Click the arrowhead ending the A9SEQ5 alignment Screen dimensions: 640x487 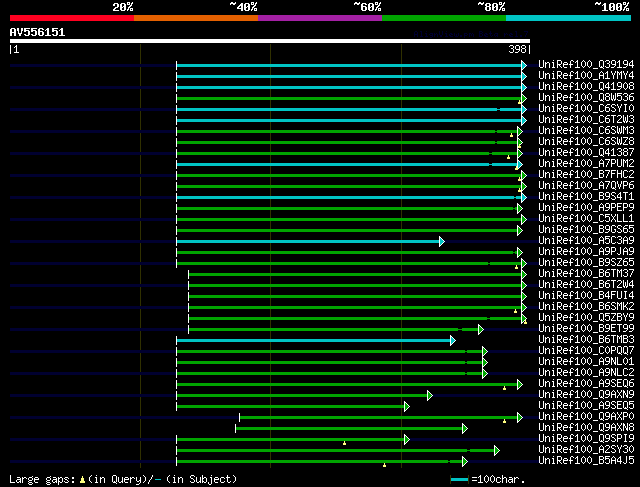[x=407, y=407]
